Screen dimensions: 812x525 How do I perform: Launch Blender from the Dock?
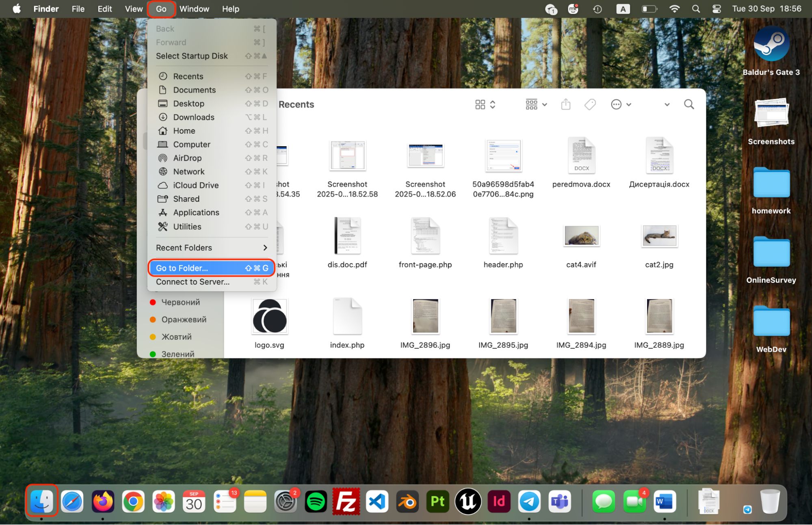407,501
